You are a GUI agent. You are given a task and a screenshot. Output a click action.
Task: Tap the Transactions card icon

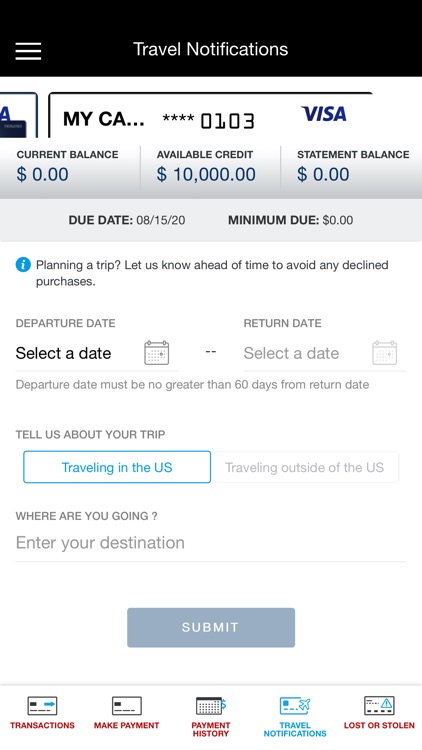(x=42, y=706)
